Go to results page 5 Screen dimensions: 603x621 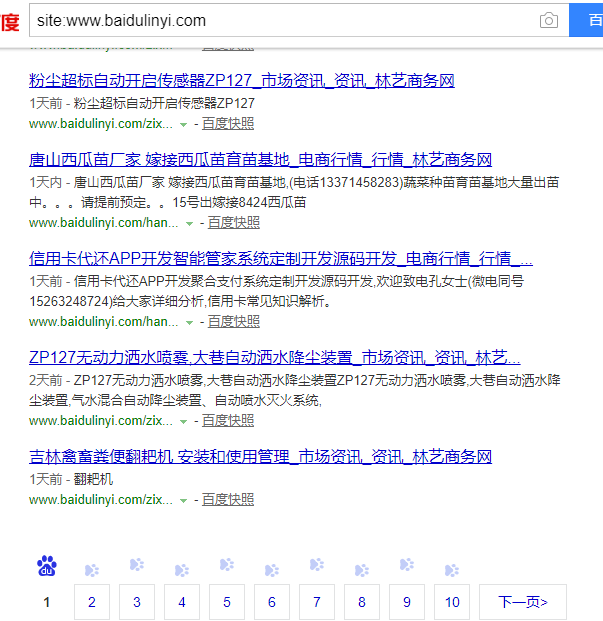(227, 602)
